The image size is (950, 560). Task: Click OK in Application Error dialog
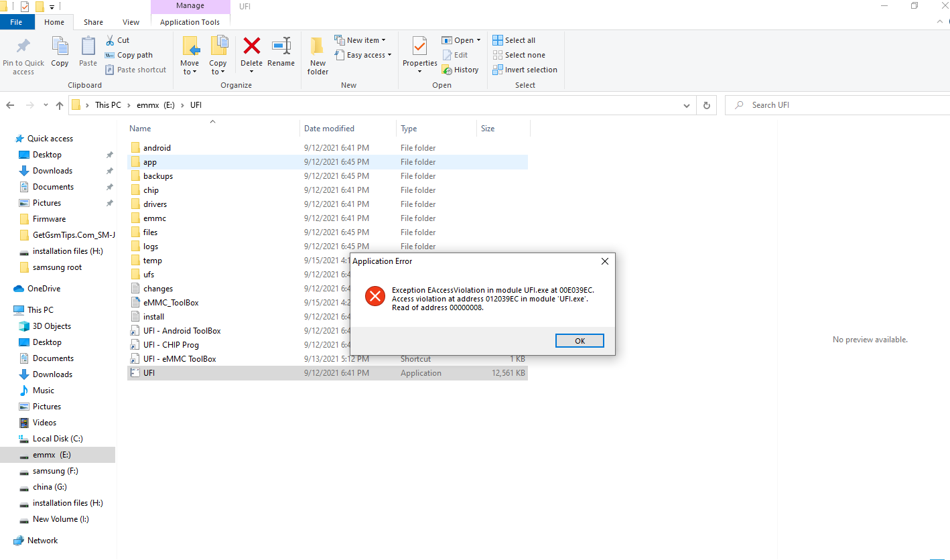[580, 341]
